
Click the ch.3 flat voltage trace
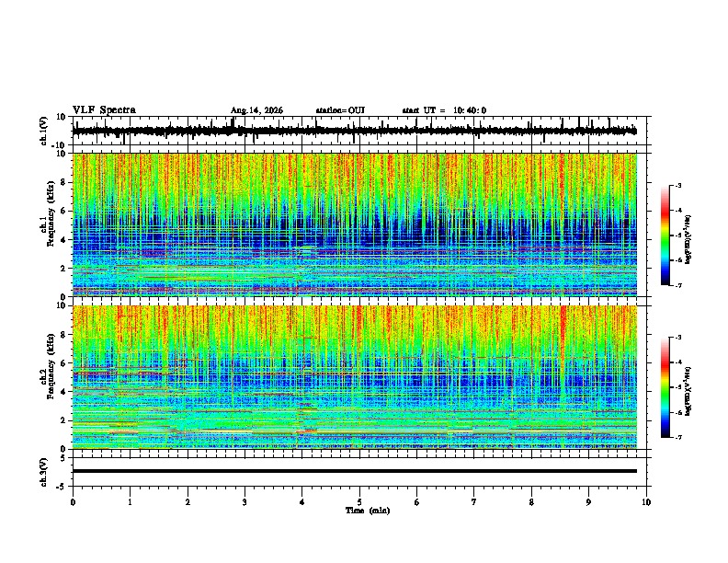point(355,471)
